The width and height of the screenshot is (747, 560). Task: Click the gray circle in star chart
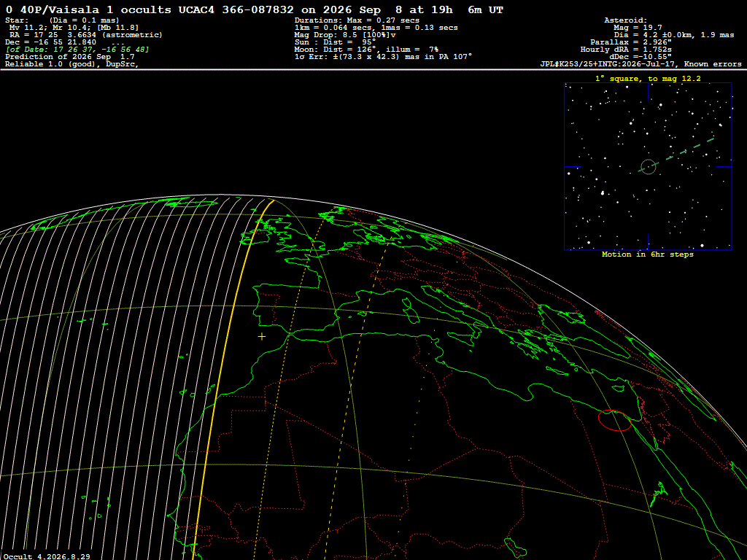point(648,167)
